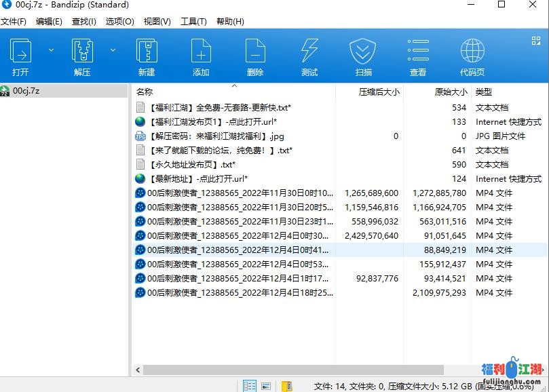Sort by the 压缩后大小 column header
This screenshot has width=549, height=392.
(x=379, y=92)
